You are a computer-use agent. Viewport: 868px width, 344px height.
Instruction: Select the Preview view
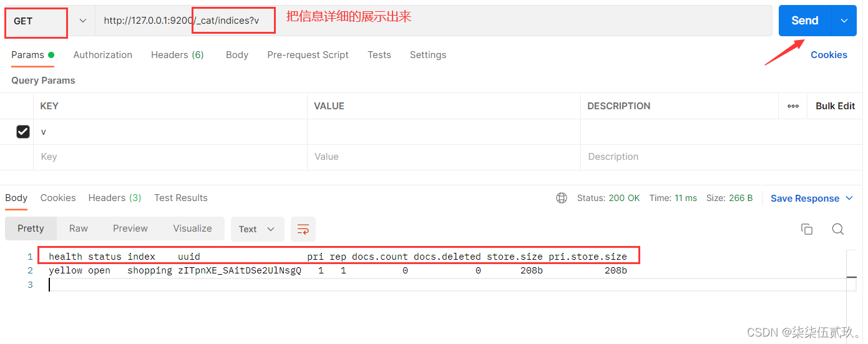click(130, 229)
